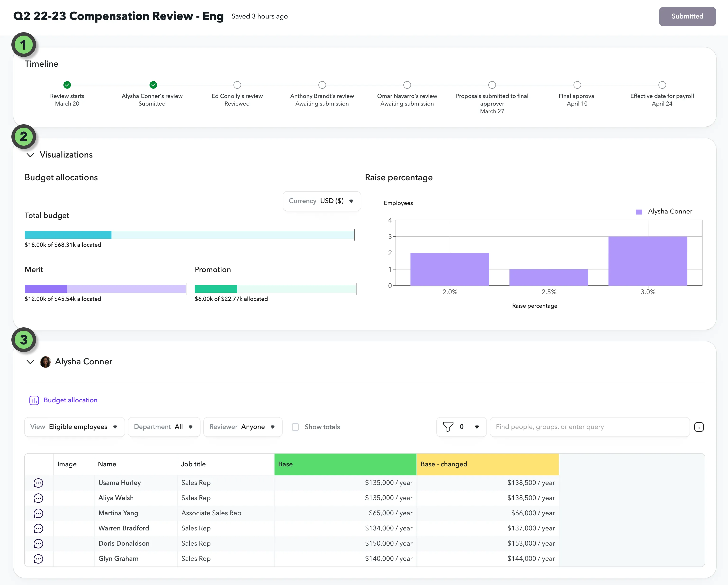Click the Budget allocation chart icon

34,400
